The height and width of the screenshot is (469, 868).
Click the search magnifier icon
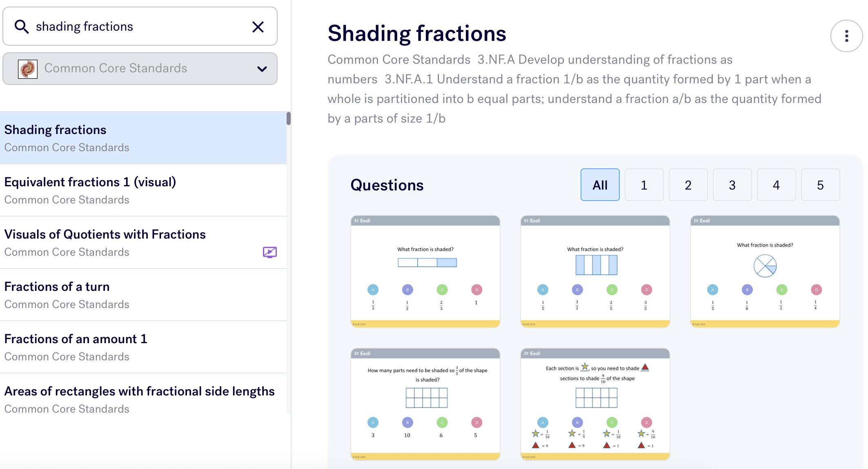[22, 27]
